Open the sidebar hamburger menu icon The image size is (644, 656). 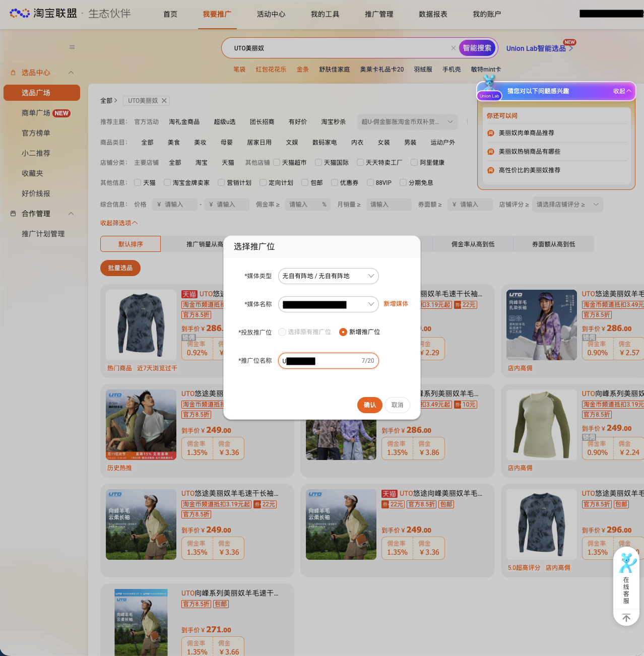point(72,47)
